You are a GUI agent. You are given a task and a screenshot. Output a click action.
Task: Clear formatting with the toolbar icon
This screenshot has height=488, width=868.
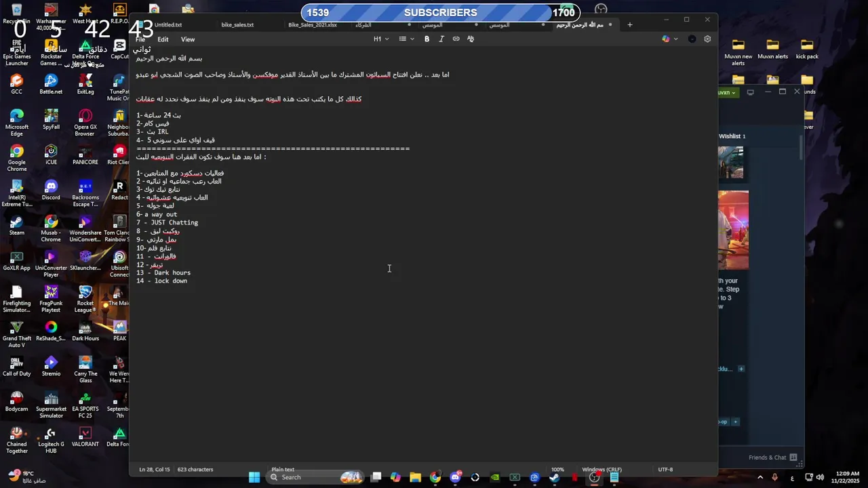click(x=471, y=39)
